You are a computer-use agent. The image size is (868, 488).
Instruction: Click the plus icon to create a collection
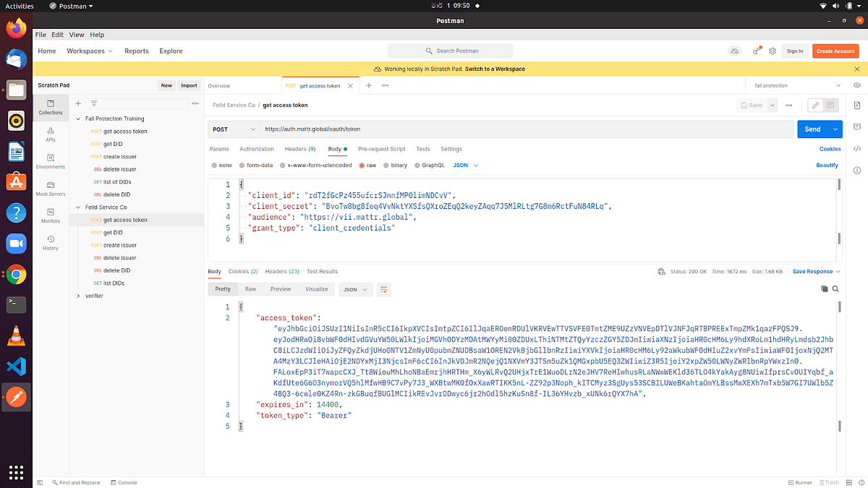click(78, 103)
